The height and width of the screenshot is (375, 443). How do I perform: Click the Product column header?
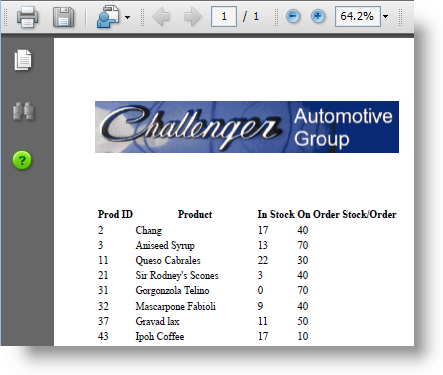(x=195, y=214)
